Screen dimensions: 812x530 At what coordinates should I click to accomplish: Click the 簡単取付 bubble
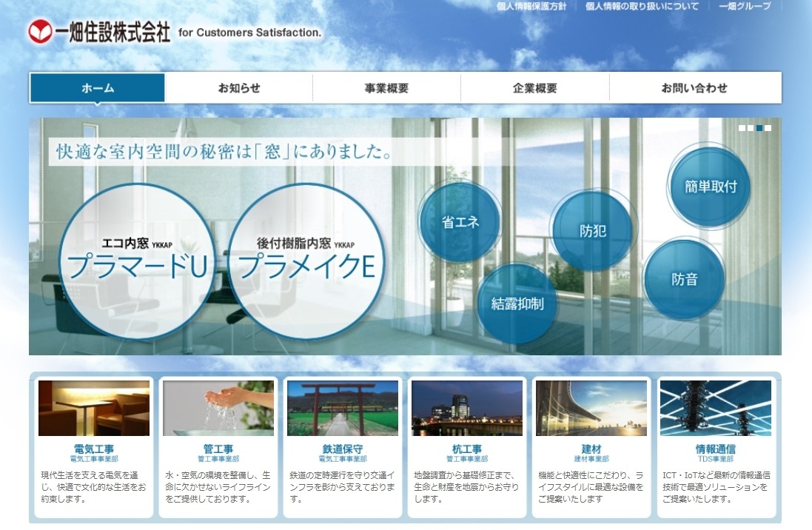[x=711, y=187]
